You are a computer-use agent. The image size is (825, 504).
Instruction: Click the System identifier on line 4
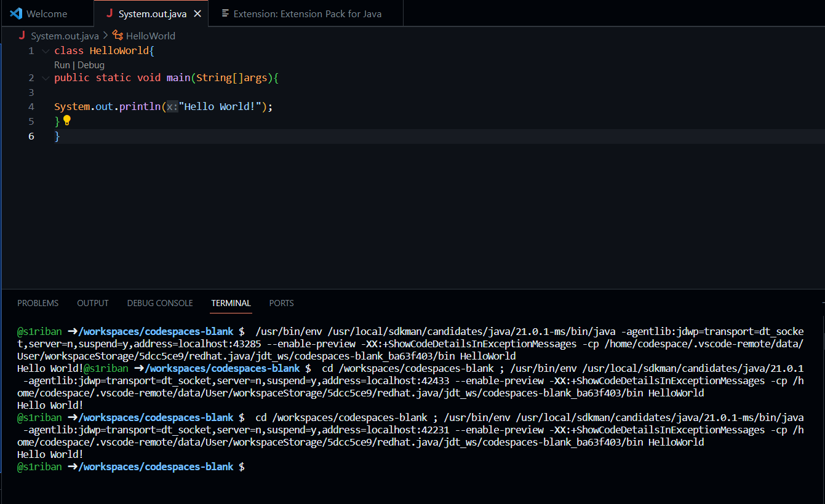72,107
